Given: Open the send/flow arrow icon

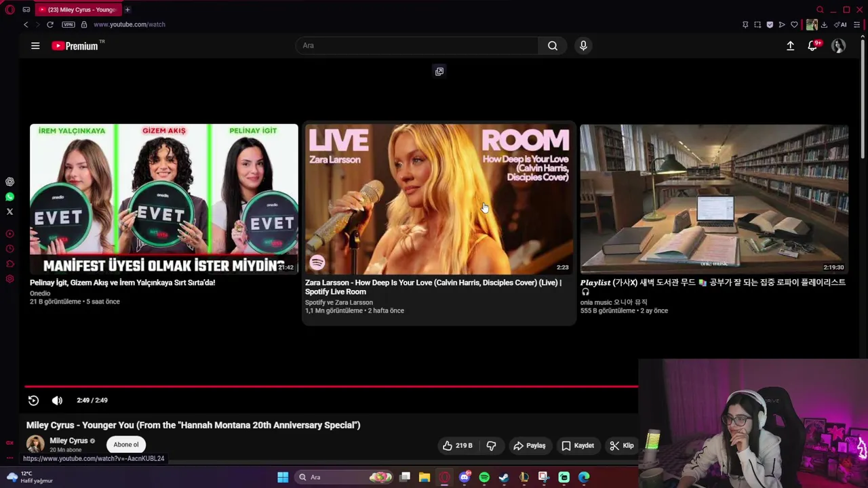Looking at the screenshot, I should [x=782, y=24].
